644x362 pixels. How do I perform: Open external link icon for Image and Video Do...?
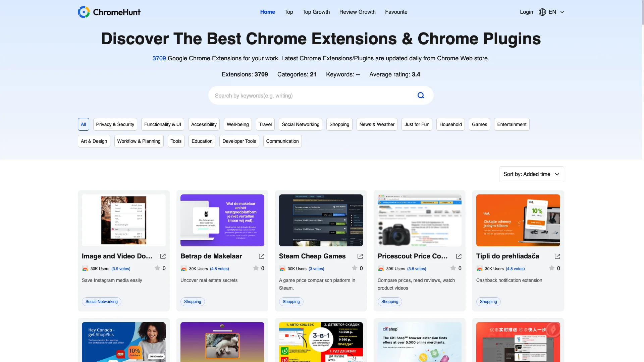(163, 256)
